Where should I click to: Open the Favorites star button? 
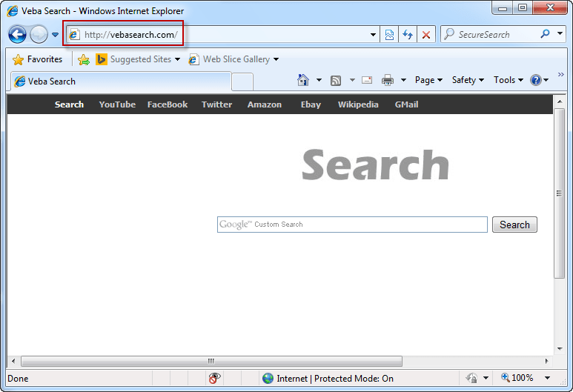(x=38, y=59)
